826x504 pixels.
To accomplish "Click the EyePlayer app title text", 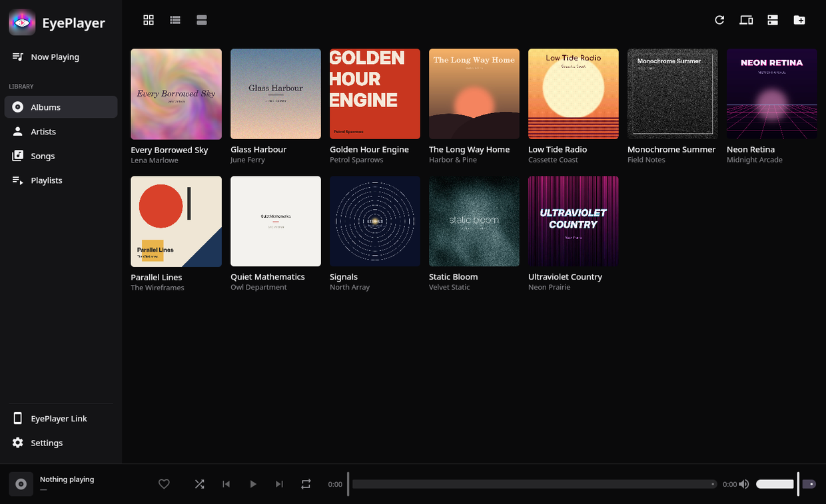I will coord(73,23).
